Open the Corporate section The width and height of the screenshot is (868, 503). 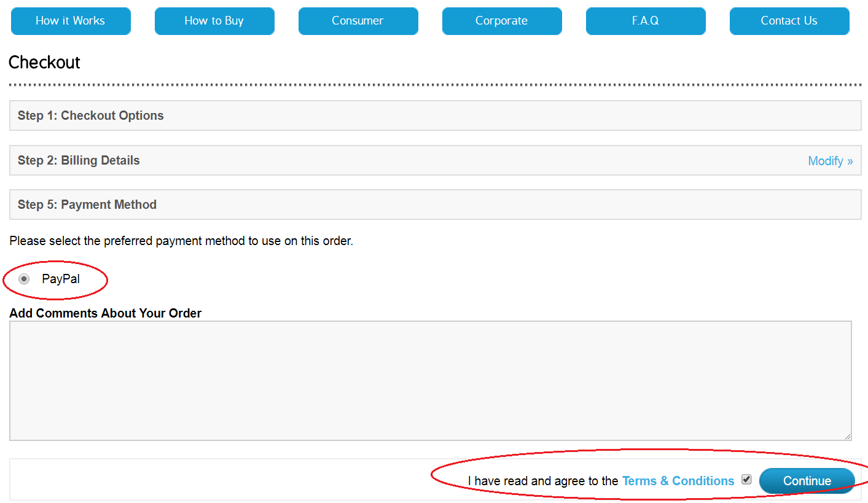tap(502, 21)
